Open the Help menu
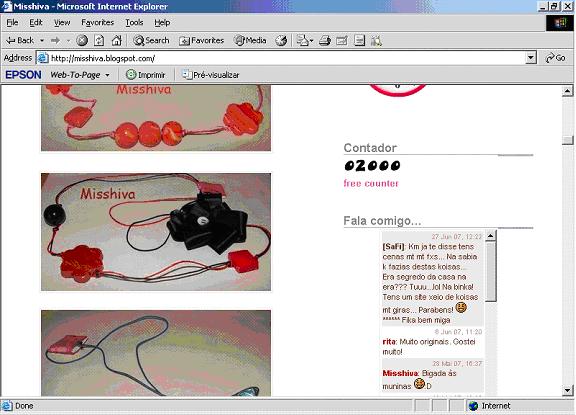 (x=162, y=23)
